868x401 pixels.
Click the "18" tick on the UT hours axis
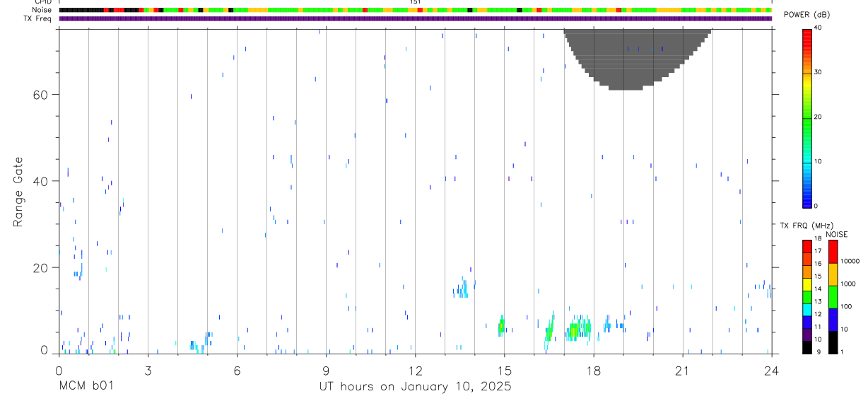(593, 371)
